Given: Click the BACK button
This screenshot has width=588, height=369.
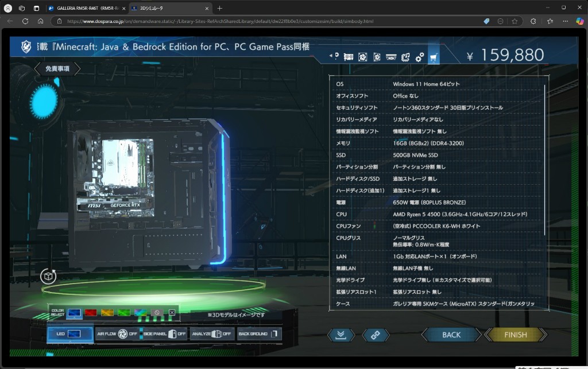Looking at the screenshot, I should [x=451, y=335].
